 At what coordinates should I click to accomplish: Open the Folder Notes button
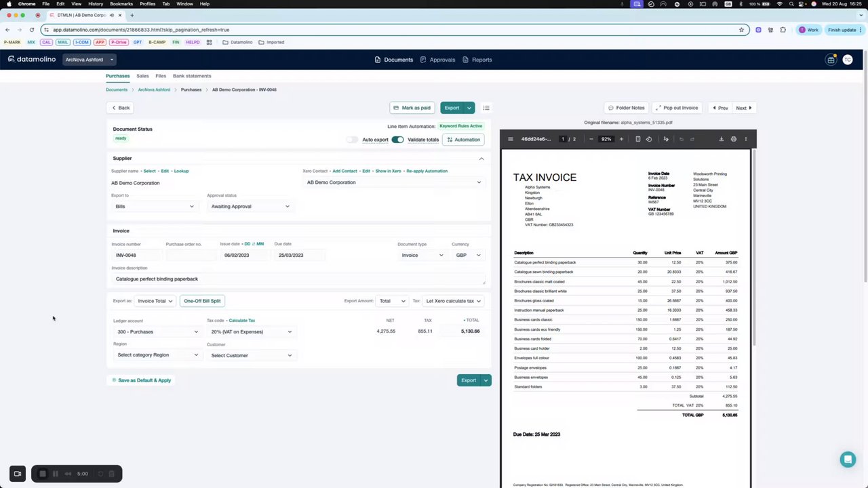[x=626, y=108]
